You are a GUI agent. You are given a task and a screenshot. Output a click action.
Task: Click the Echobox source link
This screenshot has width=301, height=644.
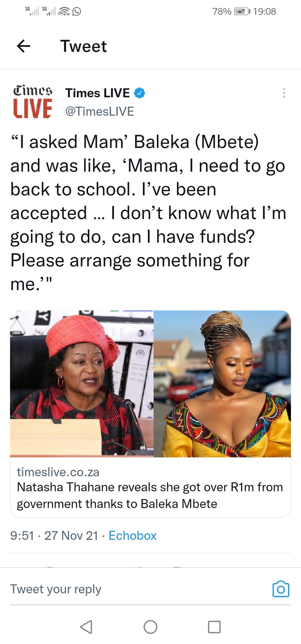pos(133,535)
